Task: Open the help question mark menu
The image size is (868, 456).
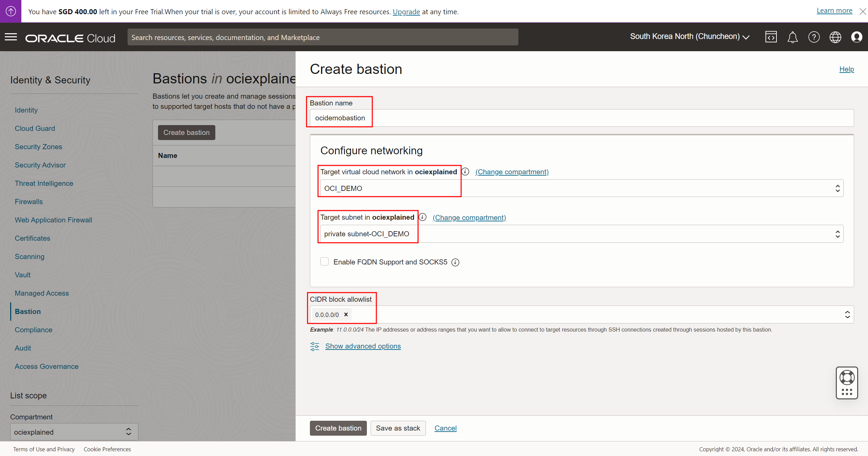Action: [x=814, y=37]
